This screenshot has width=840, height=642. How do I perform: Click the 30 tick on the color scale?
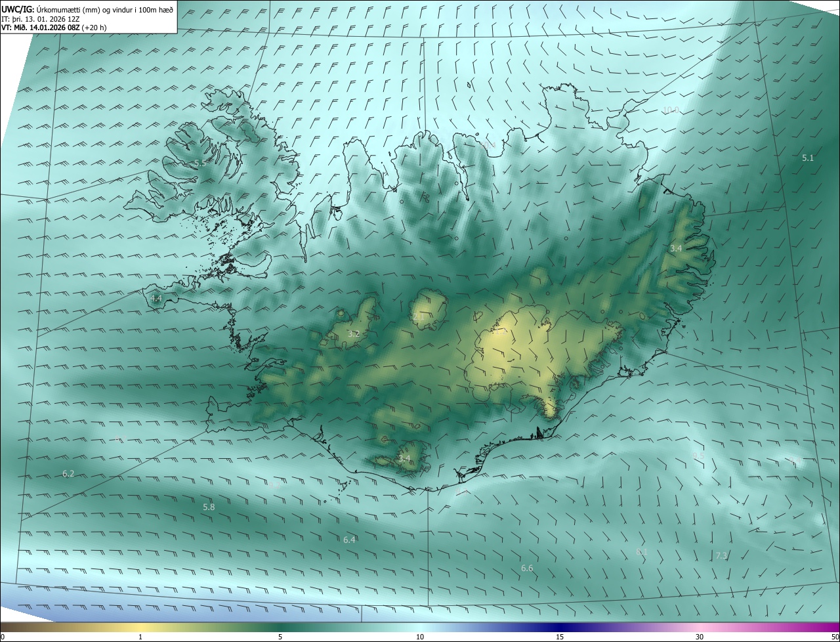point(700,637)
